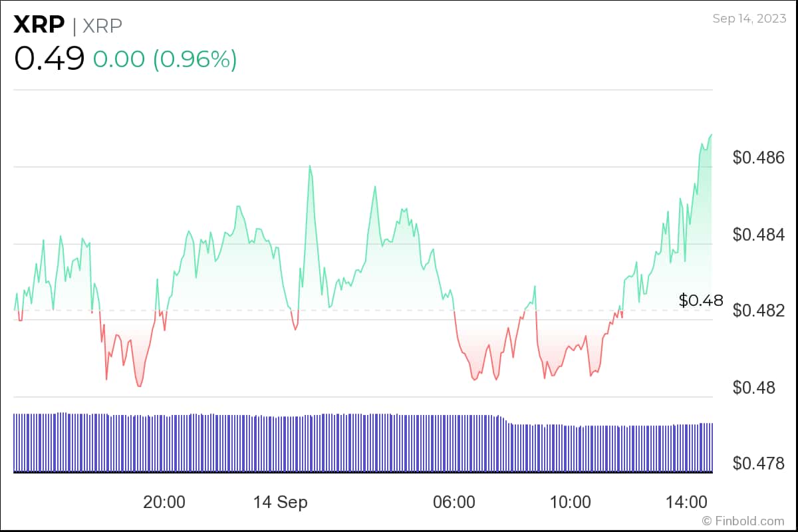Click the 14:00 time axis label
Viewport: 798px width, 532px height.
click(x=686, y=502)
